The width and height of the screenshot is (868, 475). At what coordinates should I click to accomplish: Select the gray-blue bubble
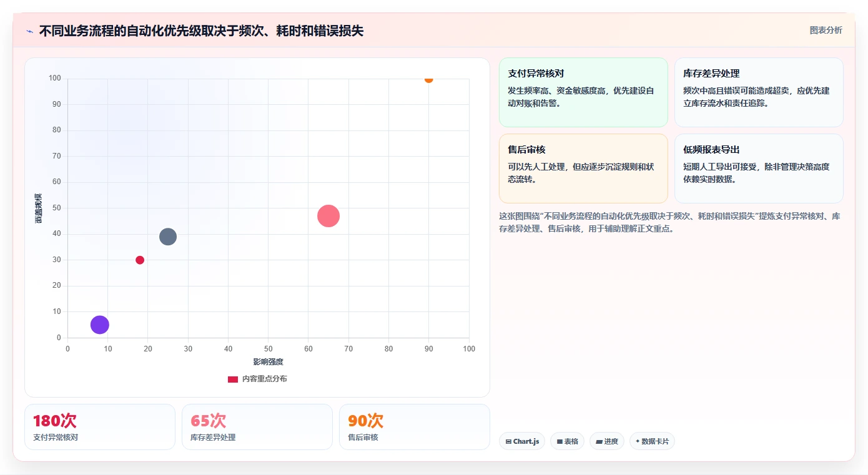(168, 237)
